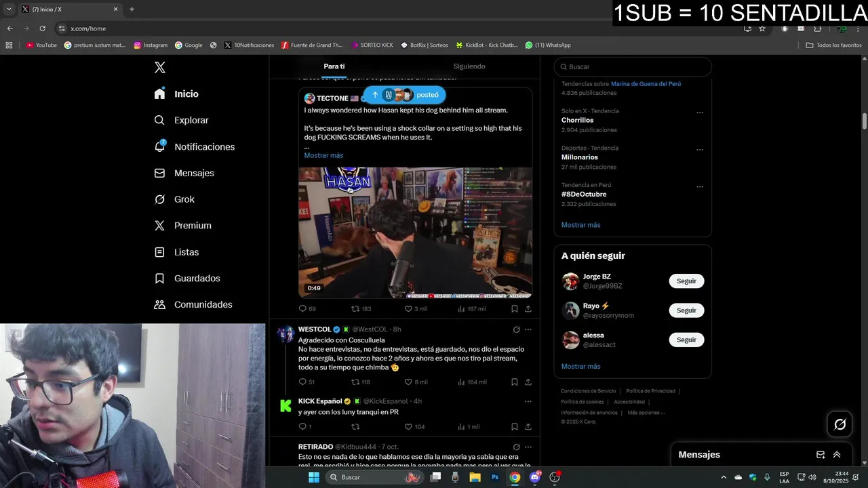This screenshot has width=868, height=488.
Task: Follow Jorge BZ
Action: coord(686,281)
